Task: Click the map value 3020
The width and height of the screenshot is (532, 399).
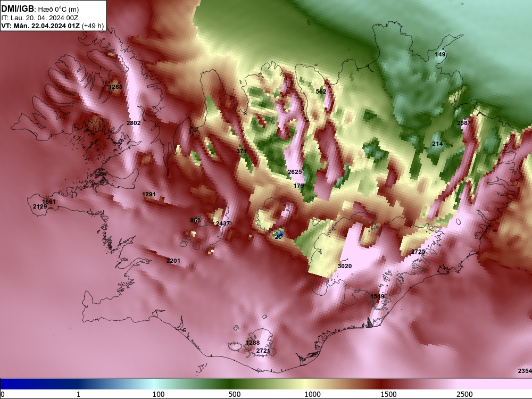Action: click(x=345, y=267)
